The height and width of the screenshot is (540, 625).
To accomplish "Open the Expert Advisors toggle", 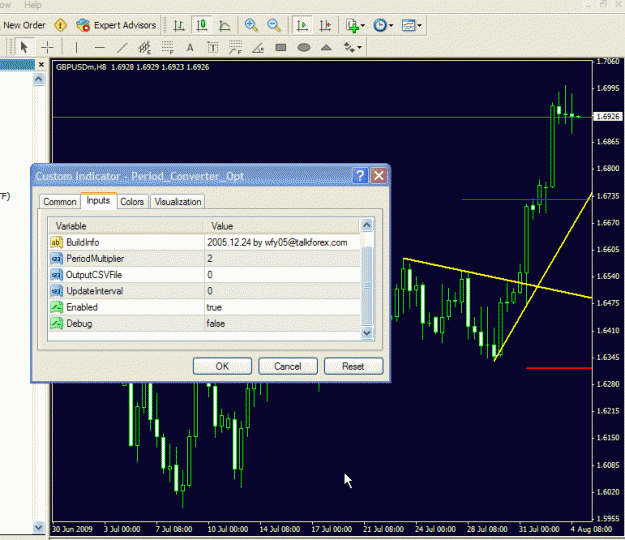I will (116, 25).
